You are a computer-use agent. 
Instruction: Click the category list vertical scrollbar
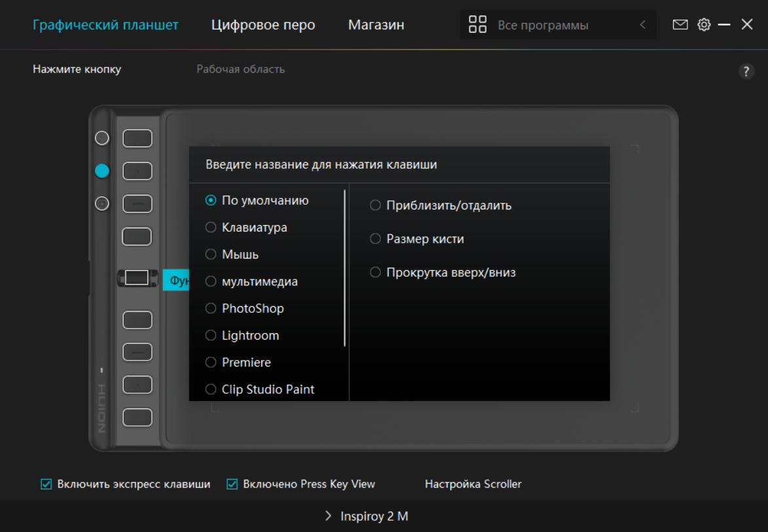pos(344,268)
